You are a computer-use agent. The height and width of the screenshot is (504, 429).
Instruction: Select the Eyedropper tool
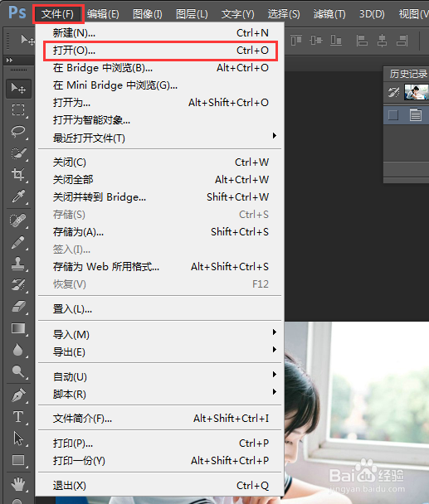click(18, 196)
